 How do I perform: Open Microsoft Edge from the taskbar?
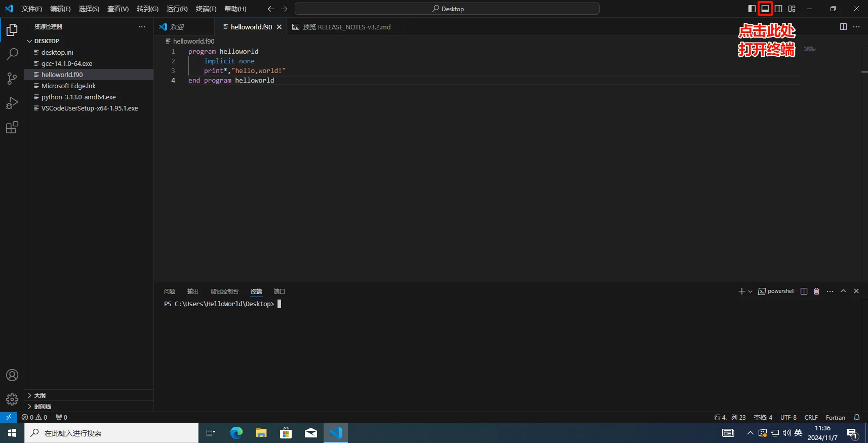[236, 433]
